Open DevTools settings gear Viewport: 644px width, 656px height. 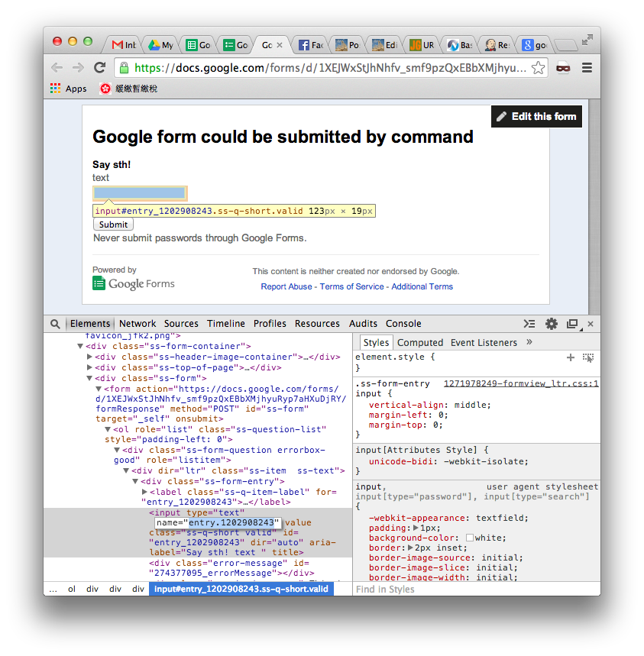[551, 324]
